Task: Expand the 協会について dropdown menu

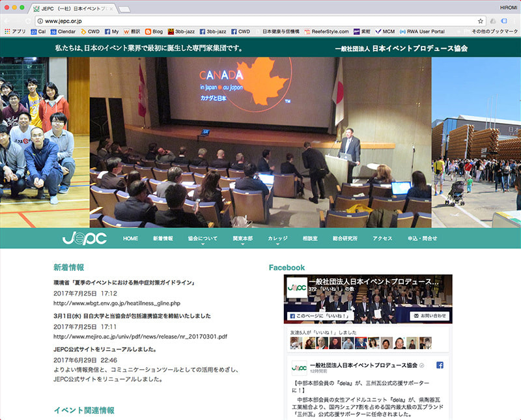Action: (x=203, y=239)
